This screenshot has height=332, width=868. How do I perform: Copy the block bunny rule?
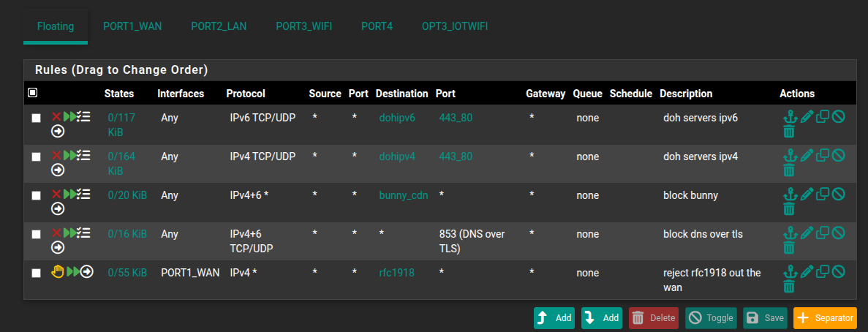pos(823,194)
